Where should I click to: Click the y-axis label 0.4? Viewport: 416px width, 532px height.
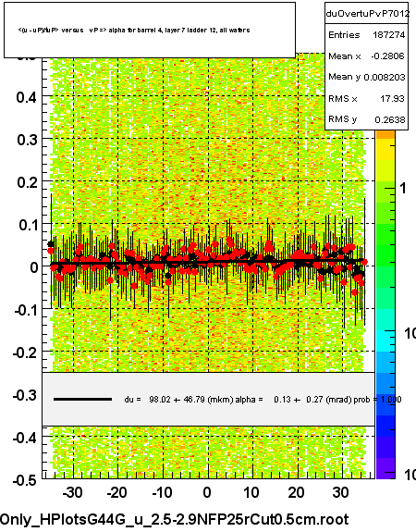pyautogui.click(x=26, y=98)
